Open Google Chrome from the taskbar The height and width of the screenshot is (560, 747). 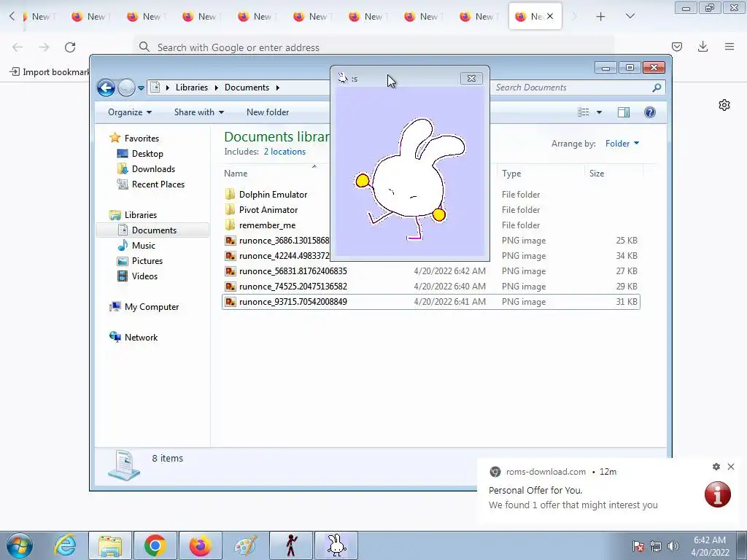point(155,545)
